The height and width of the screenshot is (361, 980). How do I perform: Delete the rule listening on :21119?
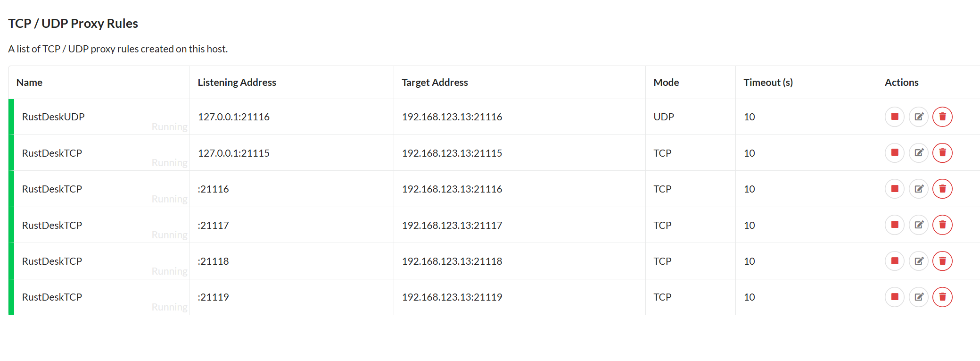[x=942, y=297]
